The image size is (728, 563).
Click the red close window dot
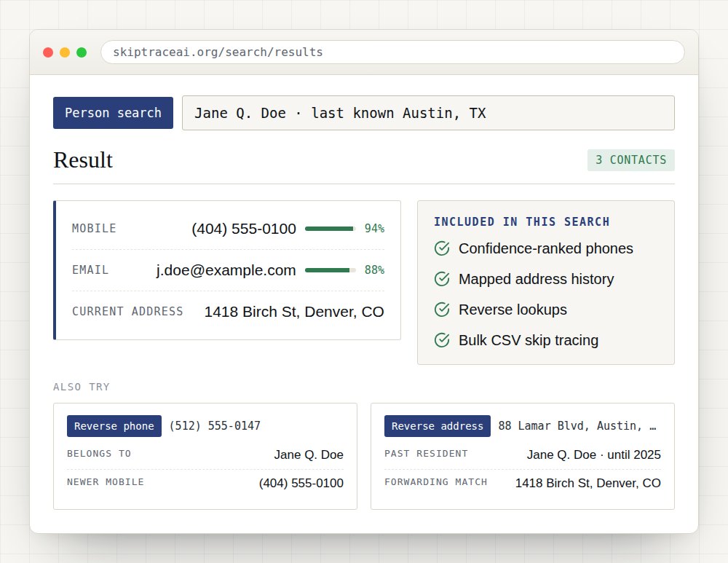click(48, 52)
